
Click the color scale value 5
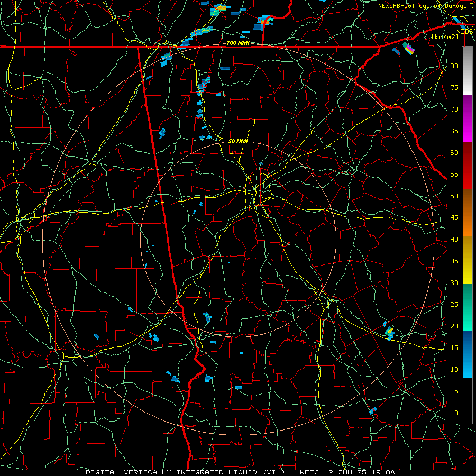456,391
